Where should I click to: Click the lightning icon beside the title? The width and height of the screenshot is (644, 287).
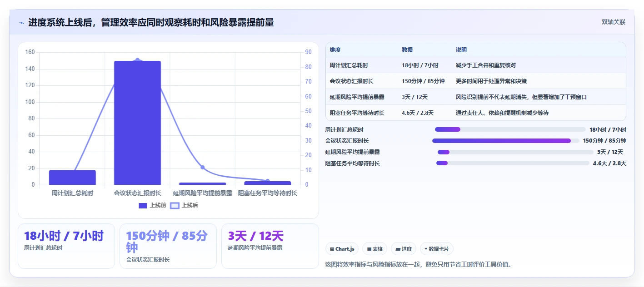pos(21,23)
